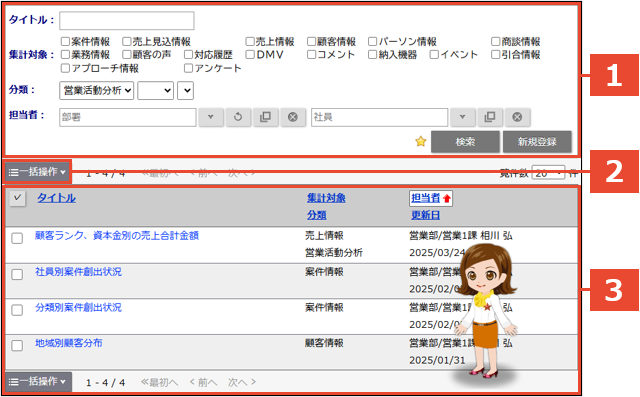Enable the アンケート checkbox
Image resolution: width=640 pixels, height=397 pixels.
tap(188, 68)
